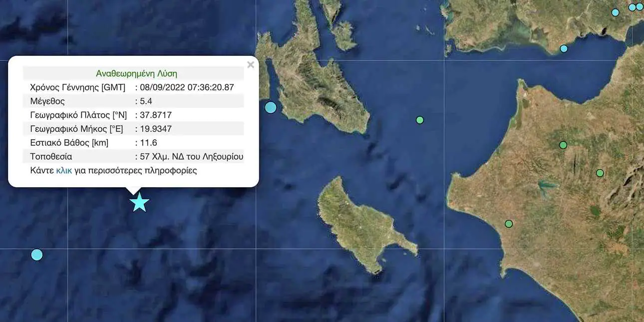The width and height of the screenshot is (644, 322).
Task: Select the easternmost green marker on the Peloponnese
Action: tap(600, 173)
